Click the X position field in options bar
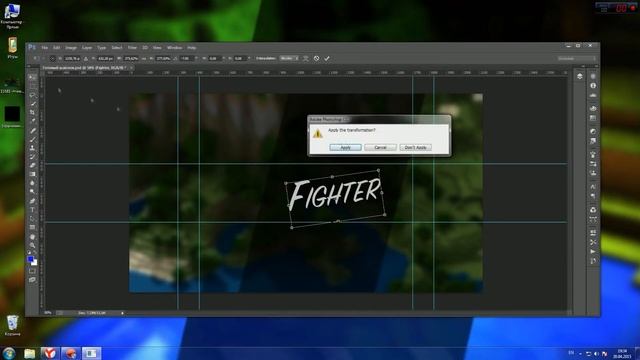 coord(72,58)
